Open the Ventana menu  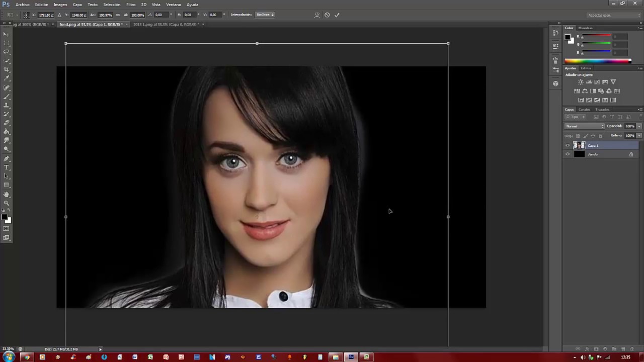tap(173, 5)
